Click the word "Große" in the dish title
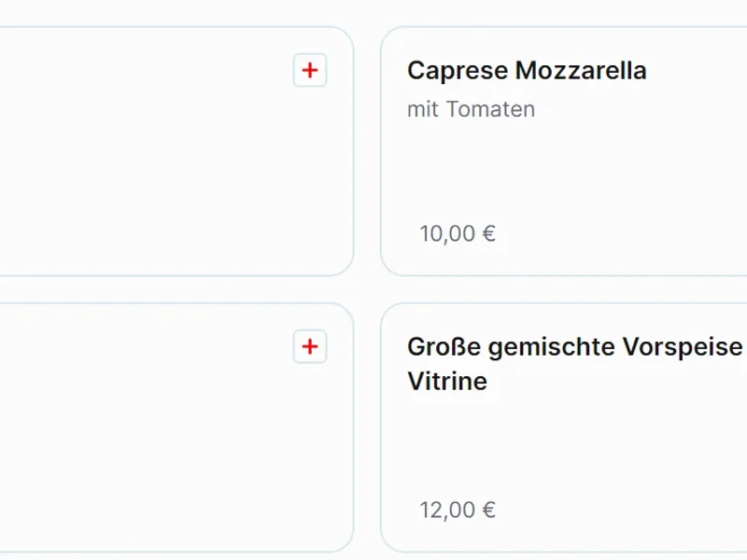The height and width of the screenshot is (560, 747). click(x=444, y=347)
